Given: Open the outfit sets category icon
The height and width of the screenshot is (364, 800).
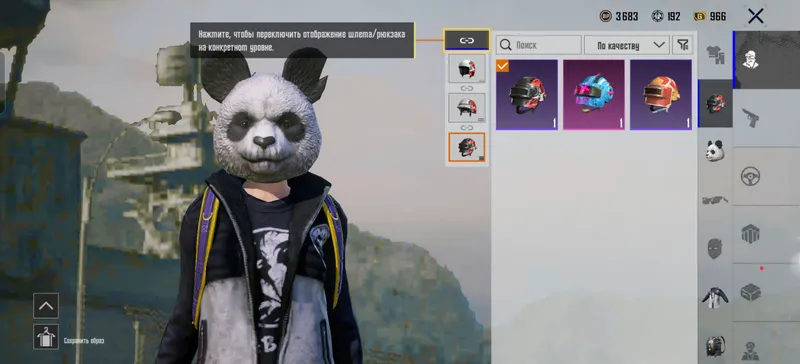Looking at the screenshot, I should coord(715,55).
